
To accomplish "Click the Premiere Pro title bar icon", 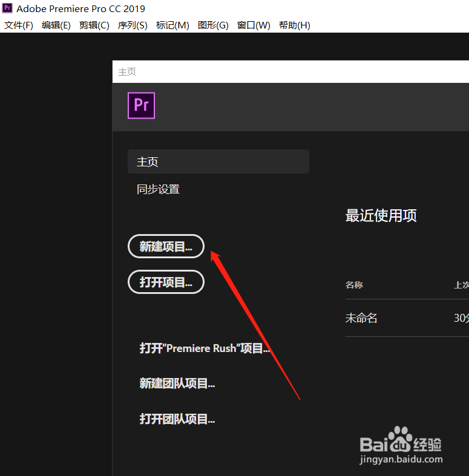I will [x=7, y=8].
